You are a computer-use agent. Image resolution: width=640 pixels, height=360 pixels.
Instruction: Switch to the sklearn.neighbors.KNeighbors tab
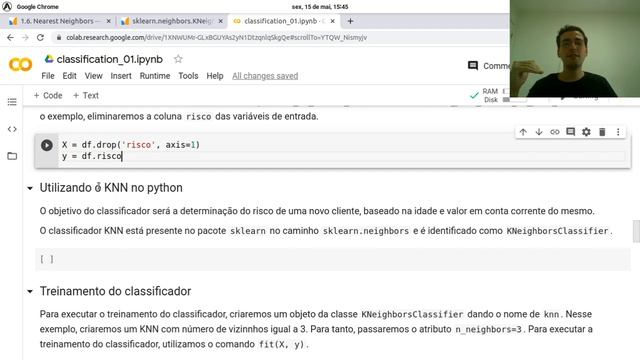pyautogui.click(x=171, y=21)
